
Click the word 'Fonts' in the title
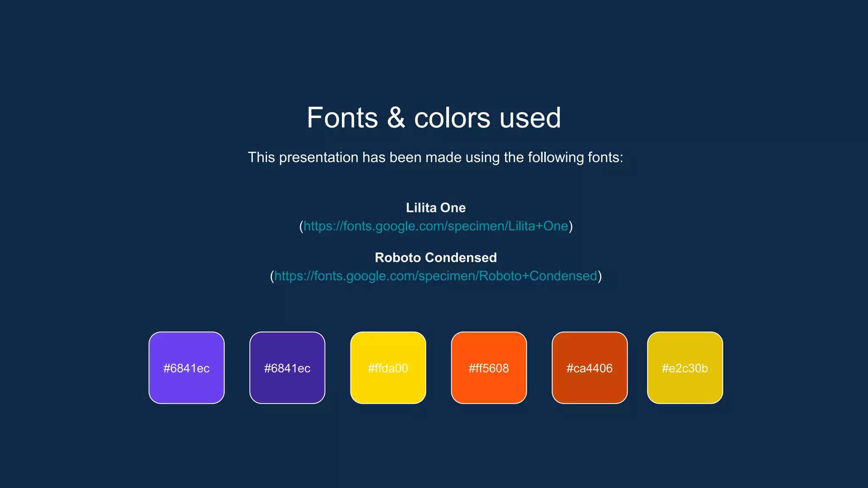coord(342,118)
